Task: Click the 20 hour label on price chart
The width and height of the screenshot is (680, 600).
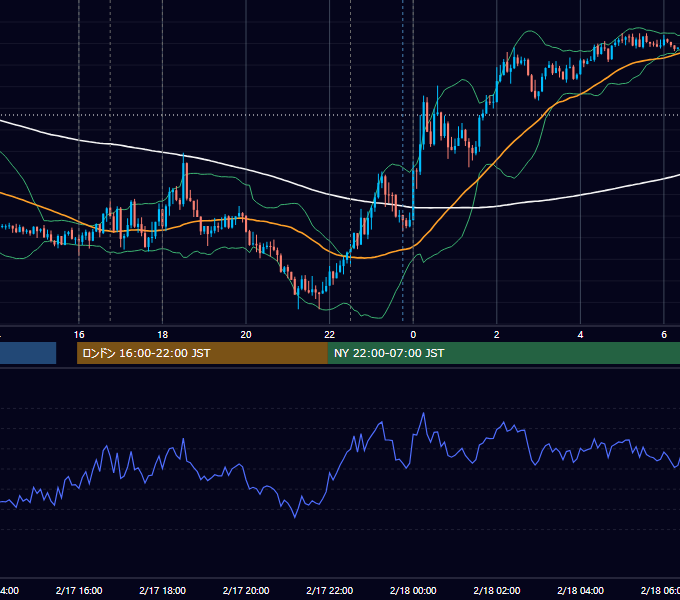Action: tap(246, 335)
